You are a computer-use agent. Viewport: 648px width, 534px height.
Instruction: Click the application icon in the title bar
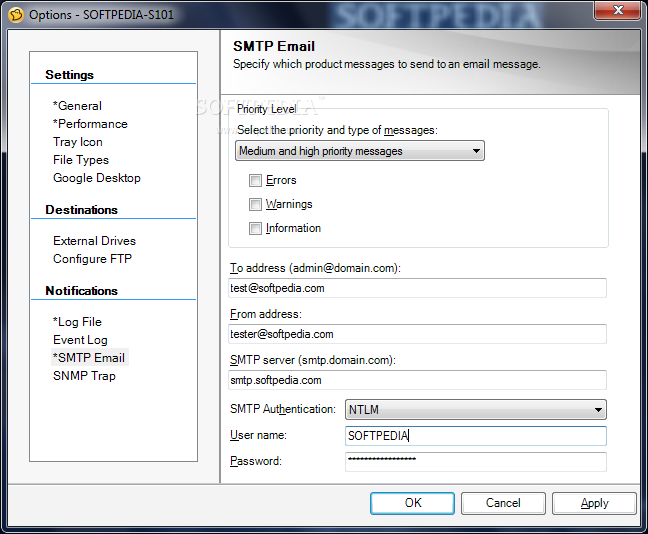click(16, 15)
